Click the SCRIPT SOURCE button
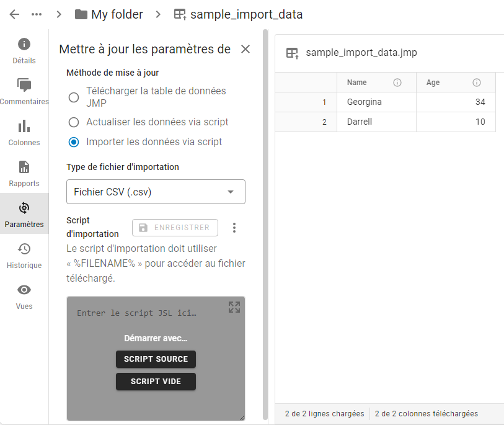504x425 pixels. [x=156, y=359]
